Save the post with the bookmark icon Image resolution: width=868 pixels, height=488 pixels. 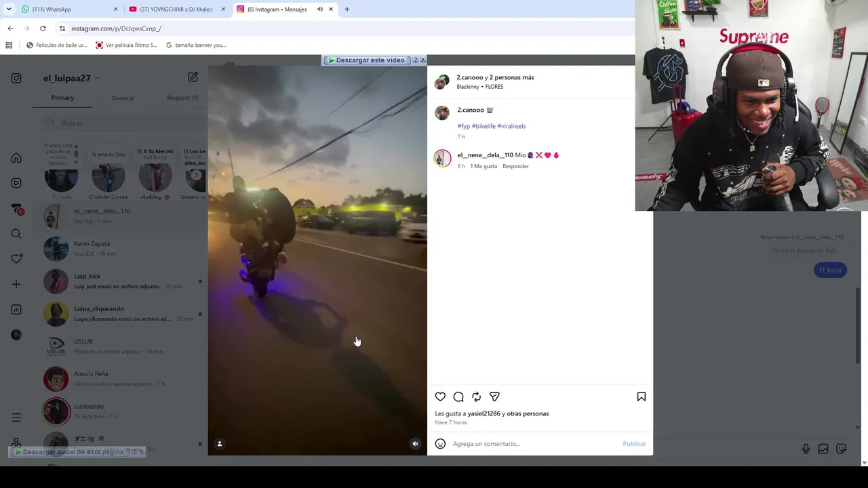642,396
